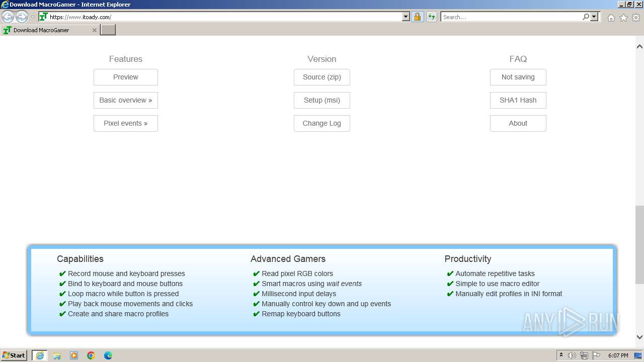This screenshot has height=362, width=644.
Task: Click the Action Center flag icon
Action: tap(596, 355)
